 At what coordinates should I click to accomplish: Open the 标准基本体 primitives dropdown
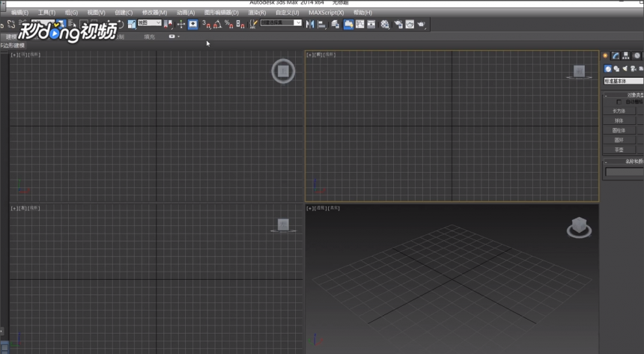point(624,81)
